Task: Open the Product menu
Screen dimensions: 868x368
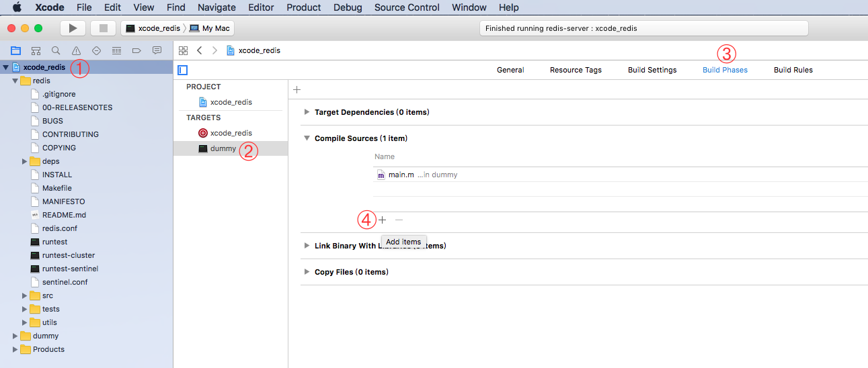Action: [x=303, y=7]
